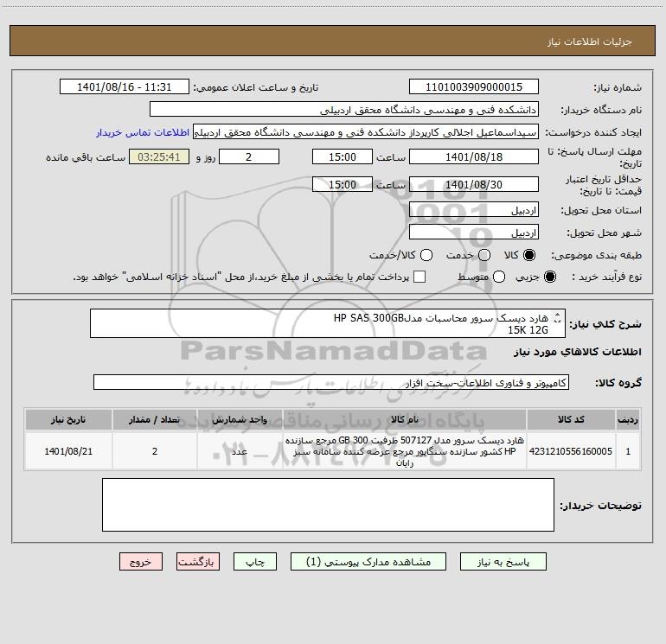
Task: Click the تعداد / مقدار column header
Action: click(155, 419)
